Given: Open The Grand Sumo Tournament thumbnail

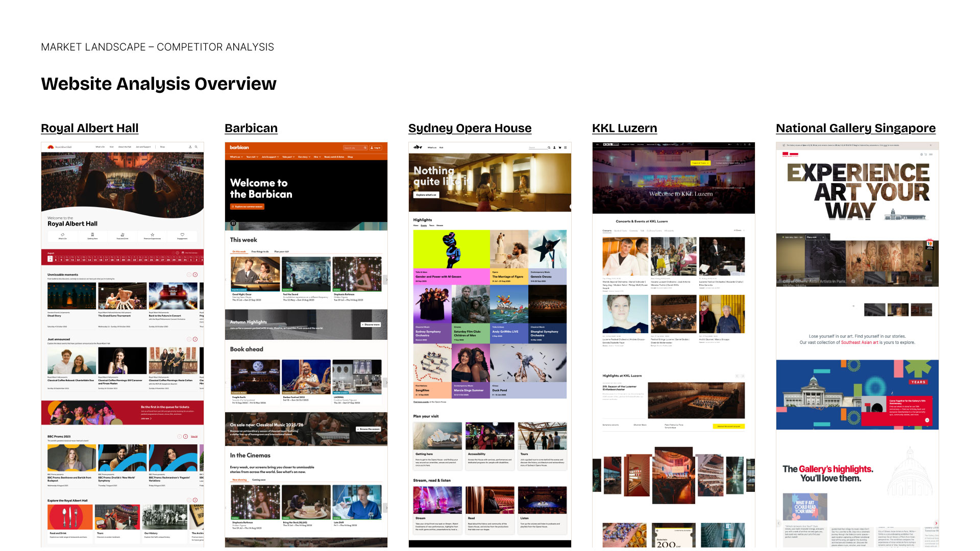Looking at the screenshot, I should [122, 296].
